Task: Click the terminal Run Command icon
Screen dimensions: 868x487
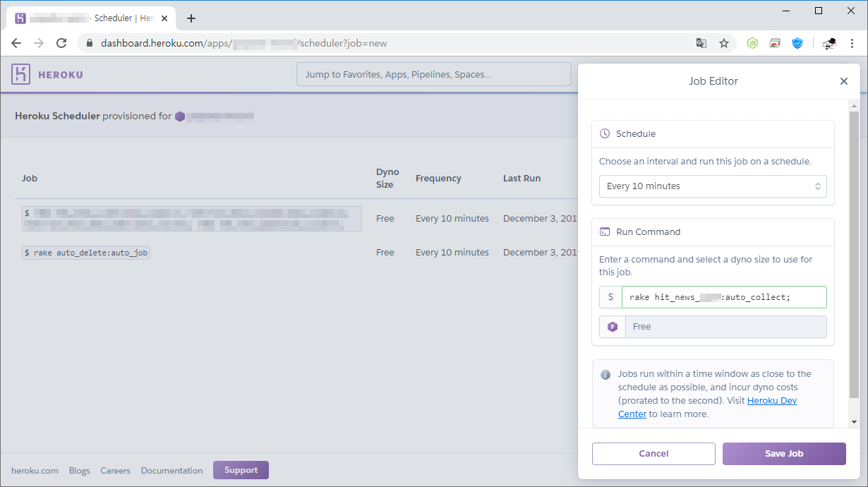Action: click(x=605, y=232)
